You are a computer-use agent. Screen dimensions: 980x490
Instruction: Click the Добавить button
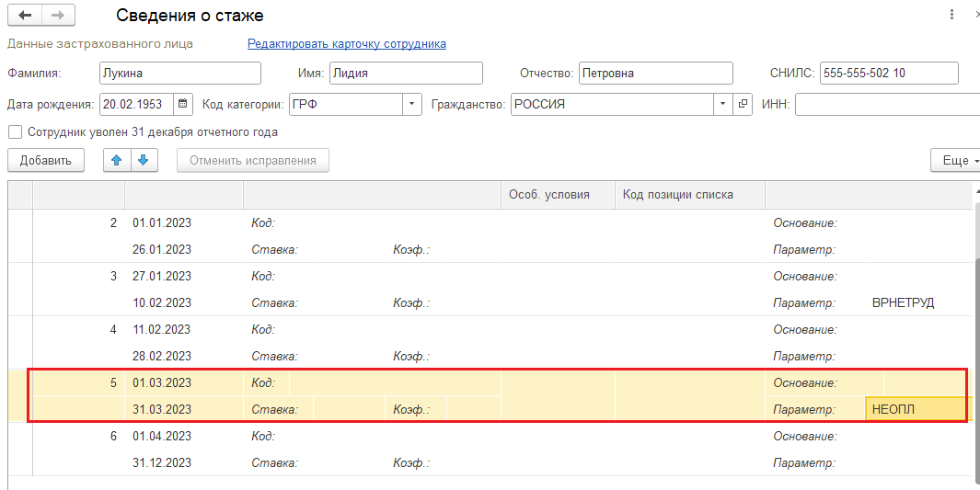pyautogui.click(x=46, y=160)
